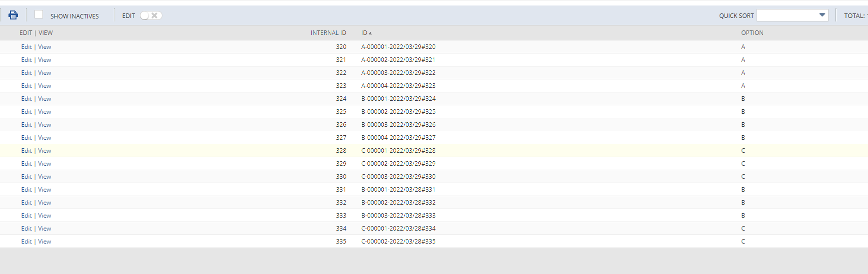
Task: View record with internal ID 333
Action: 44,216
